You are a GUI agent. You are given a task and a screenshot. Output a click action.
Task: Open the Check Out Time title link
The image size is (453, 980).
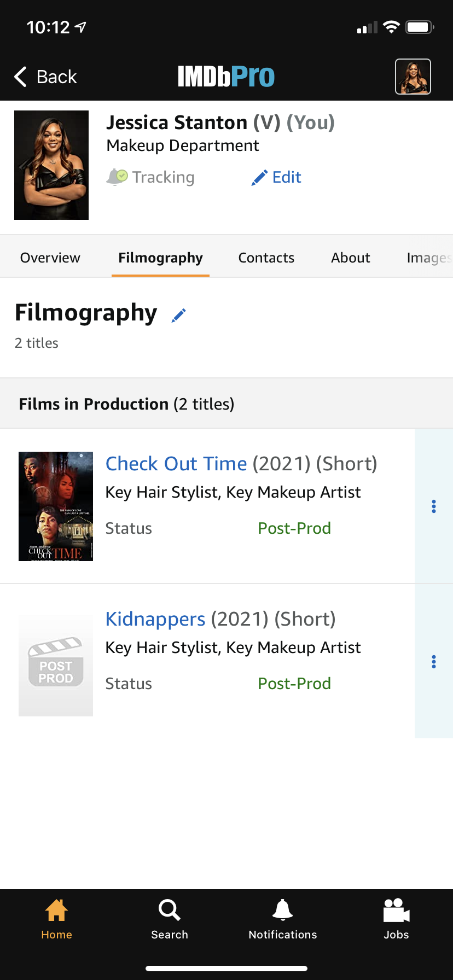click(x=176, y=464)
